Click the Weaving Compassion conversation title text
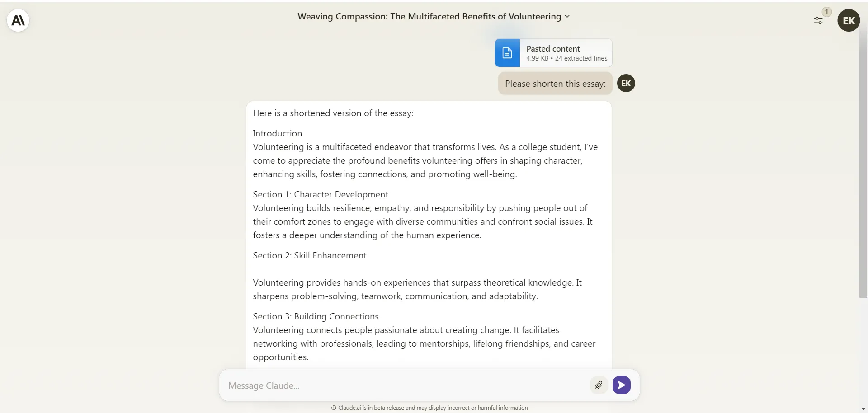The image size is (868, 413). (x=429, y=16)
